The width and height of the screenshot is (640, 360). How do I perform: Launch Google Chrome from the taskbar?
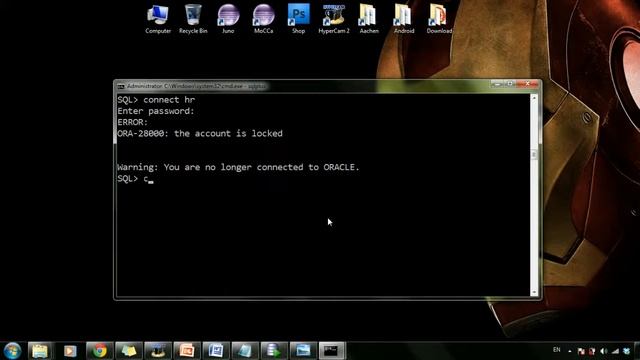click(99, 351)
